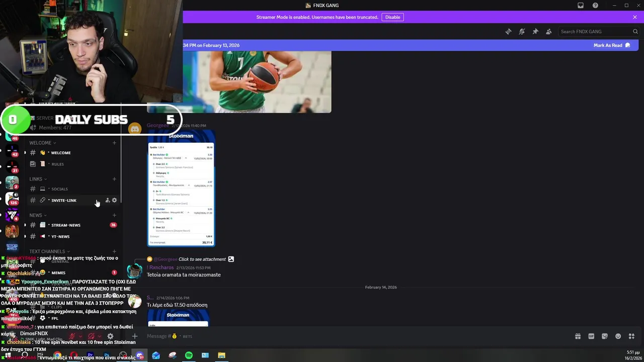Click 'Click to see attachment' reply link
The height and width of the screenshot is (362, 644).
202,259
